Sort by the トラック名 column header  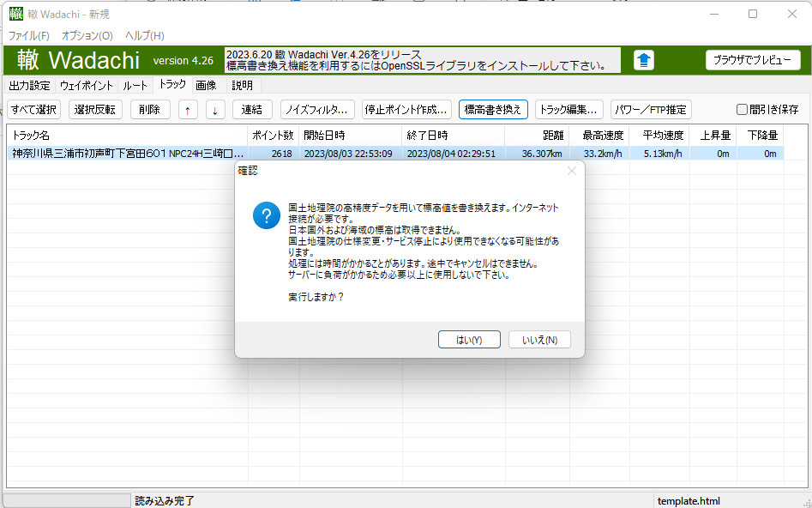click(128, 136)
